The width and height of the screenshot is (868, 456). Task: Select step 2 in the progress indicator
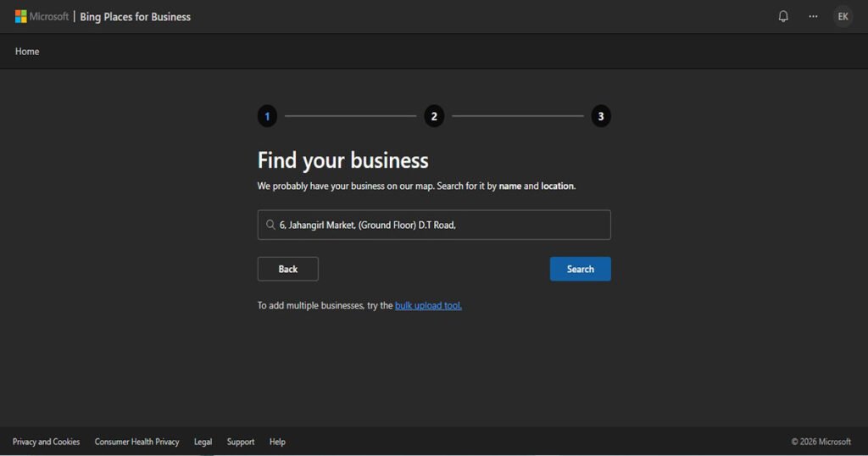pos(434,116)
